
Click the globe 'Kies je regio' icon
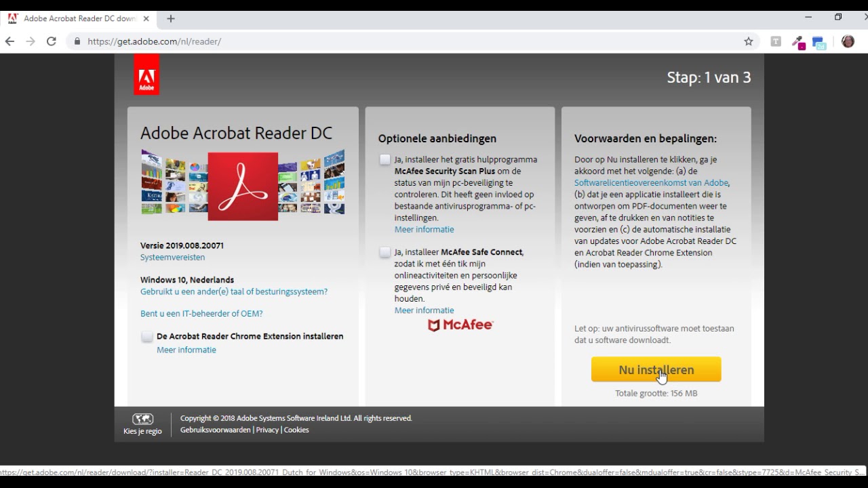[x=143, y=419]
